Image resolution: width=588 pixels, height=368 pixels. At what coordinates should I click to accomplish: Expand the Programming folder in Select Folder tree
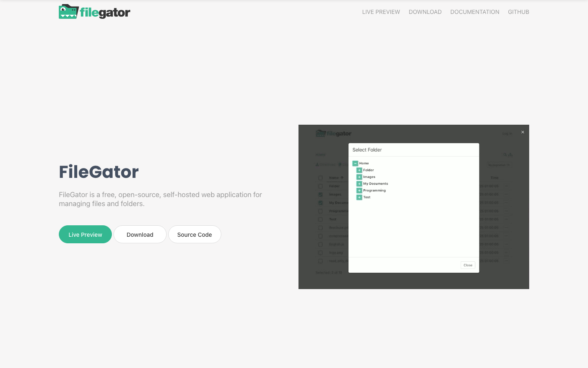coord(359,190)
